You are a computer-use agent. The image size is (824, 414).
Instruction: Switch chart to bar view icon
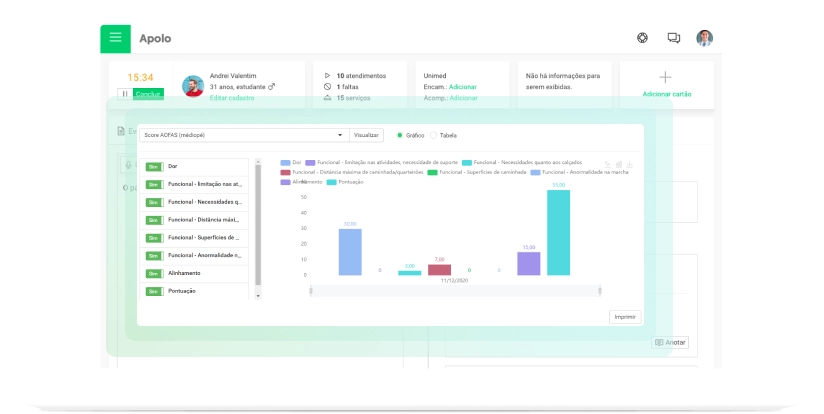click(619, 164)
